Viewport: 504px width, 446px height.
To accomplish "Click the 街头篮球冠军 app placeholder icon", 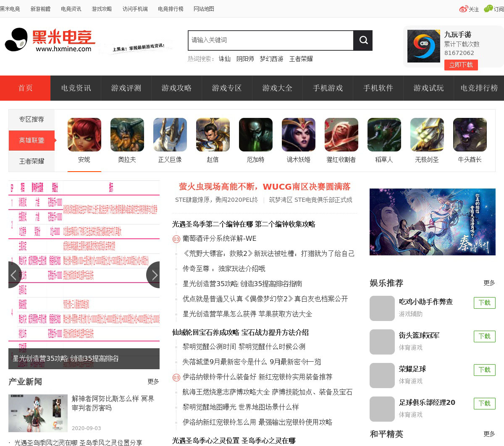I will [x=382, y=342].
